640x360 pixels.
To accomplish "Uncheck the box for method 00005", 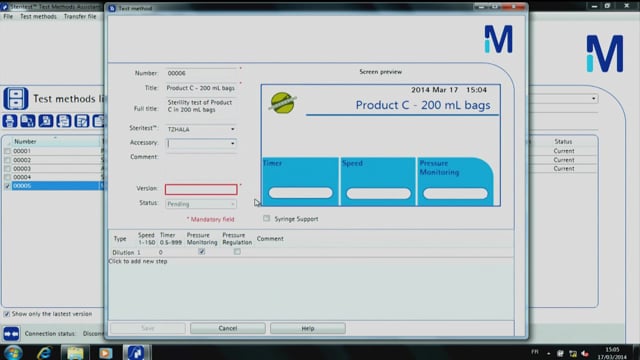I will [7, 186].
